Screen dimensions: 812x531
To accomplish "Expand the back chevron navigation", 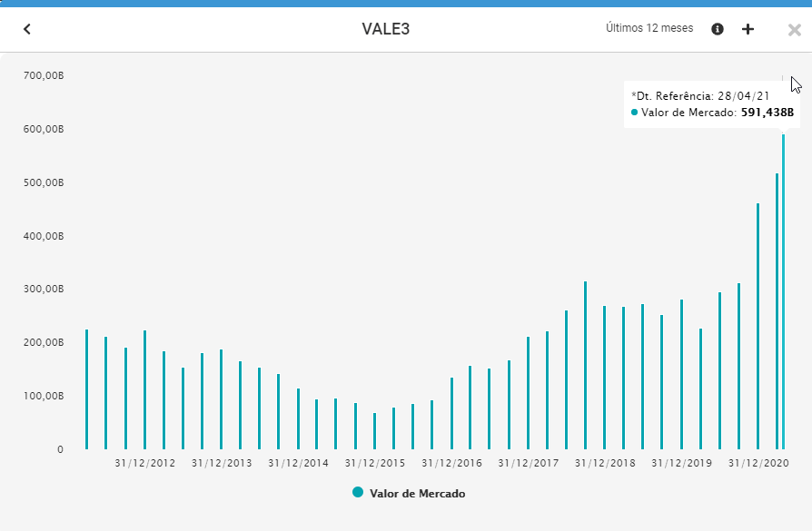I will tap(27, 28).
